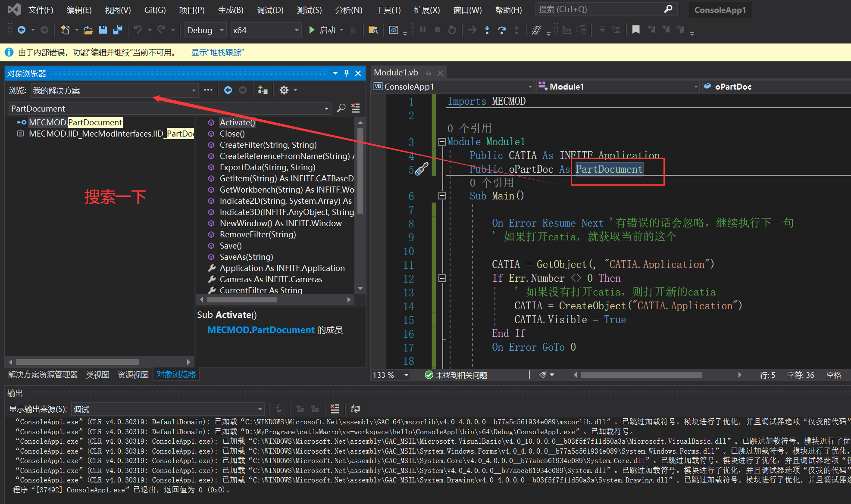851x504 pixels.
Task: Open the 工具(T) menu
Action: (388, 10)
